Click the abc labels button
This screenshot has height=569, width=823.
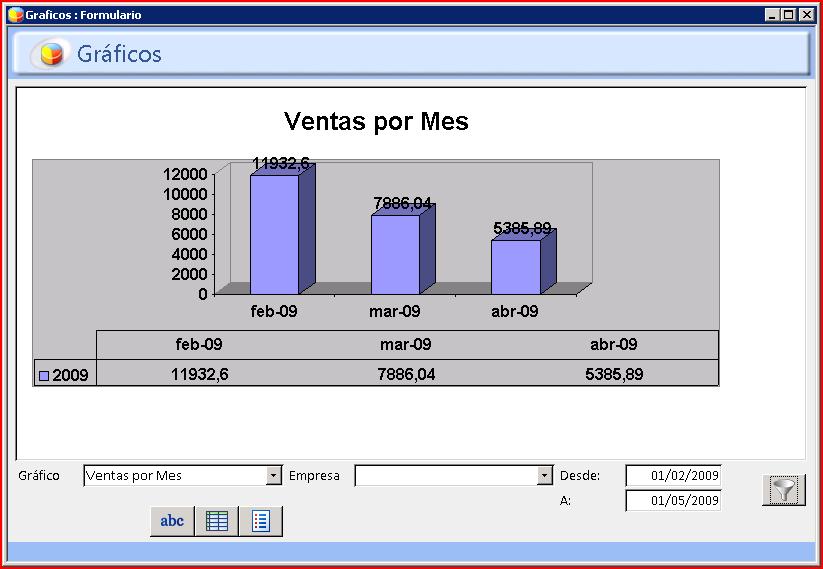coord(172,521)
